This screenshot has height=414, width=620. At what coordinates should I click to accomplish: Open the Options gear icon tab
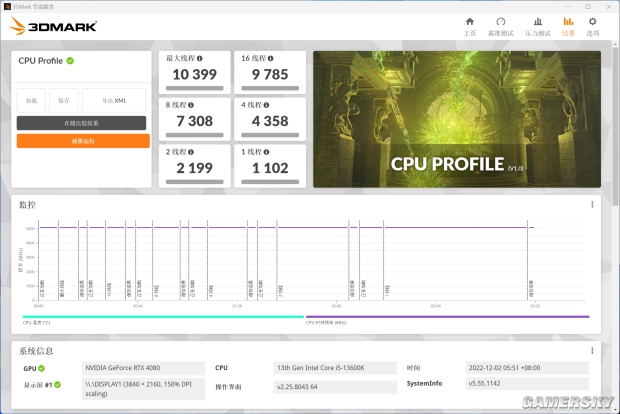click(x=592, y=26)
